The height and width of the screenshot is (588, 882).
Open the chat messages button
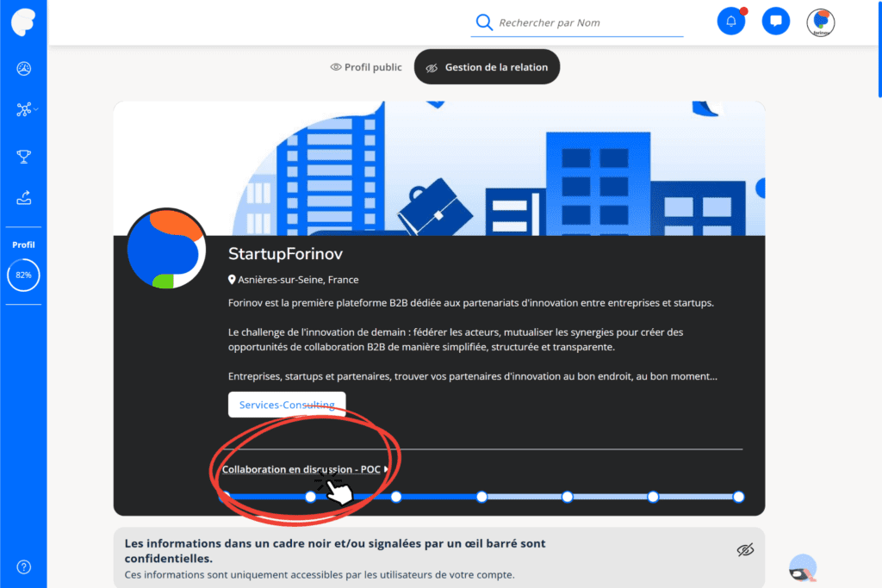point(776,22)
